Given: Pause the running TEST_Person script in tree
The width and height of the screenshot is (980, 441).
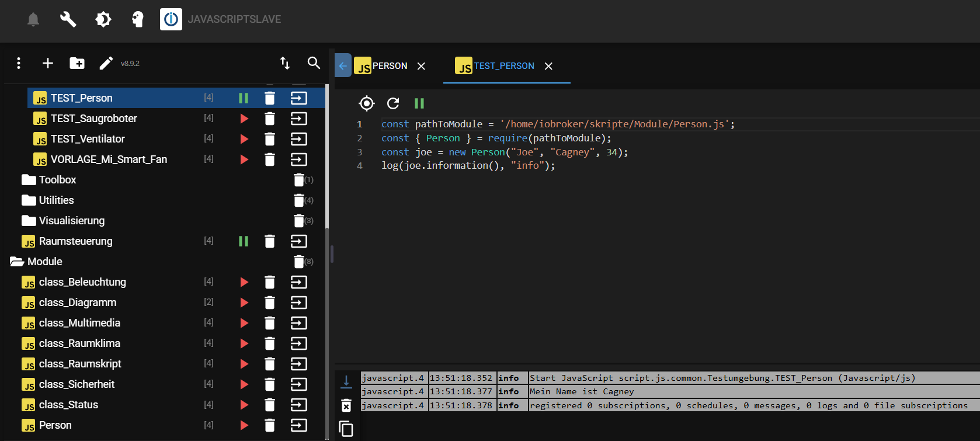Looking at the screenshot, I should click(244, 98).
